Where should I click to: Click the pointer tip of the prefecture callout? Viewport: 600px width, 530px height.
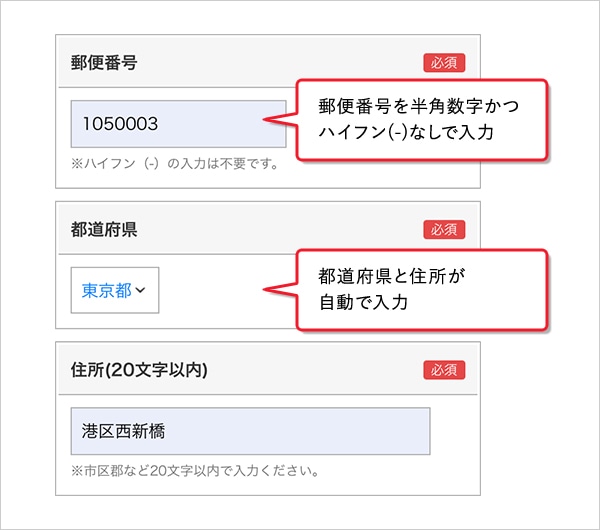[x=266, y=290]
